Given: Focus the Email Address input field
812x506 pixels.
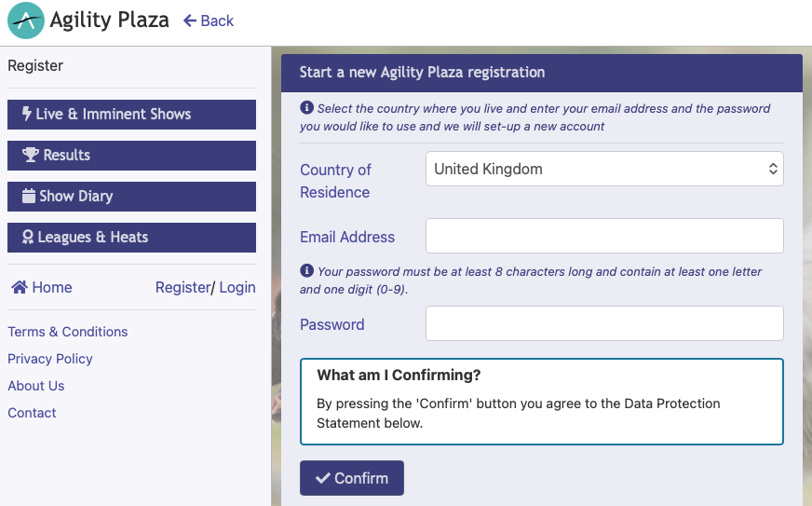Looking at the screenshot, I should (x=603, y=237).
